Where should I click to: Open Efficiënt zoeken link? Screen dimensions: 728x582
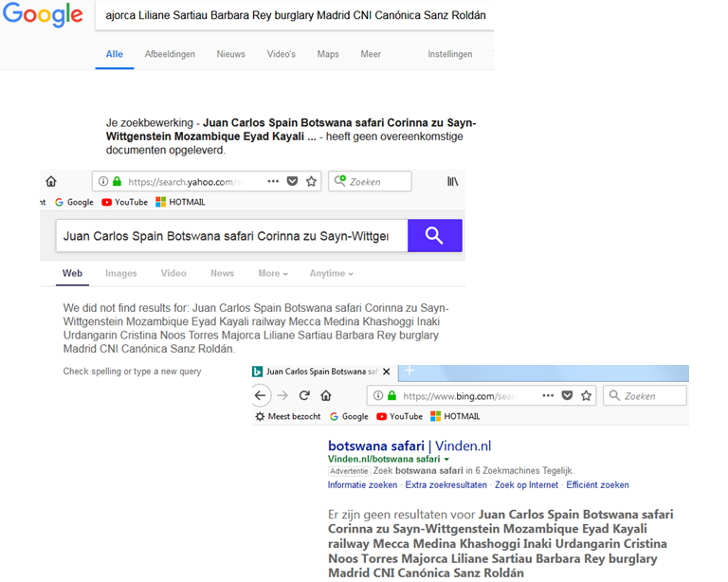pos(597,485)
